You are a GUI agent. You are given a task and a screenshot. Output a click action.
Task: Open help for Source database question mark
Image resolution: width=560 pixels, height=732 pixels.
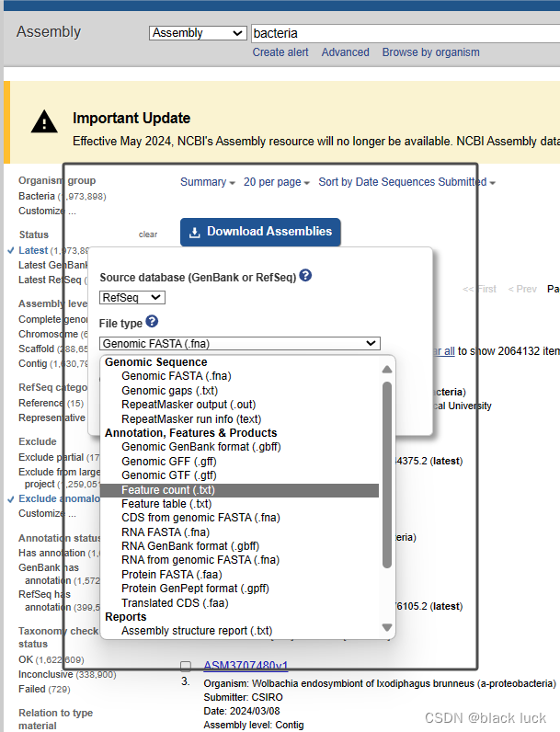coord(305,276)
